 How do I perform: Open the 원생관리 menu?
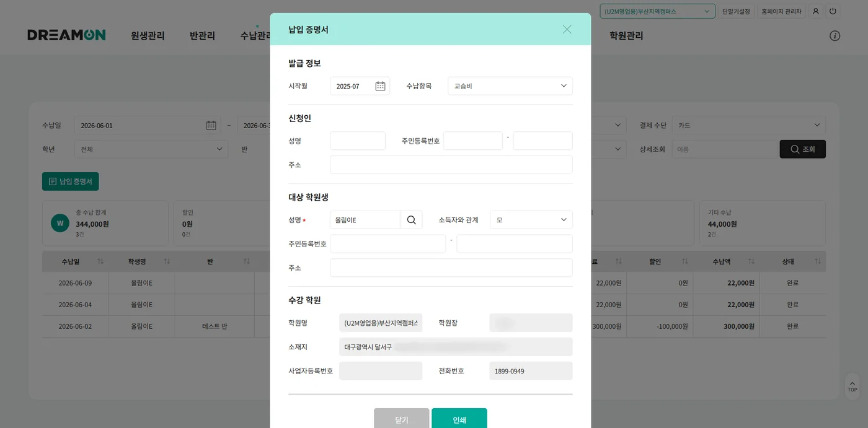pyautogui.click(x=148, y=36)
